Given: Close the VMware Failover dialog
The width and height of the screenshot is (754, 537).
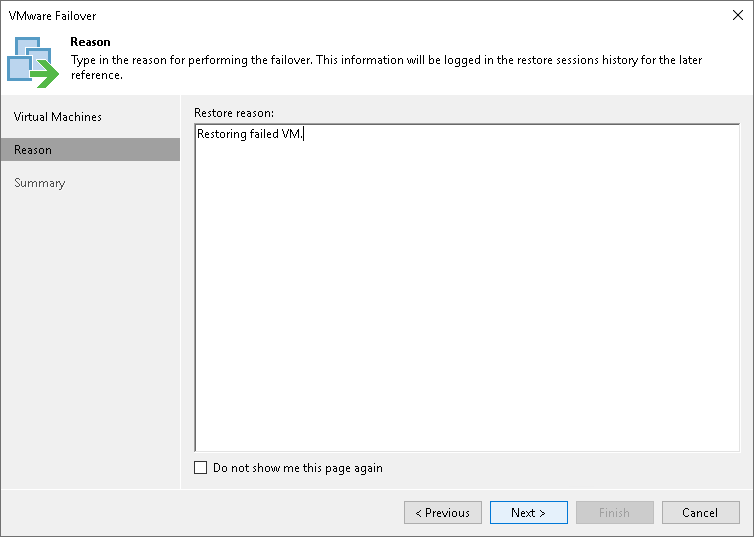Looking at the screenshot, I should pos(738,15).
